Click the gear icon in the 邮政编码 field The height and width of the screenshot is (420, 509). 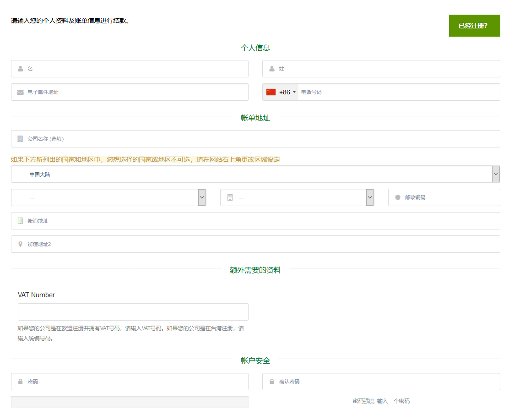coord(397,197)
